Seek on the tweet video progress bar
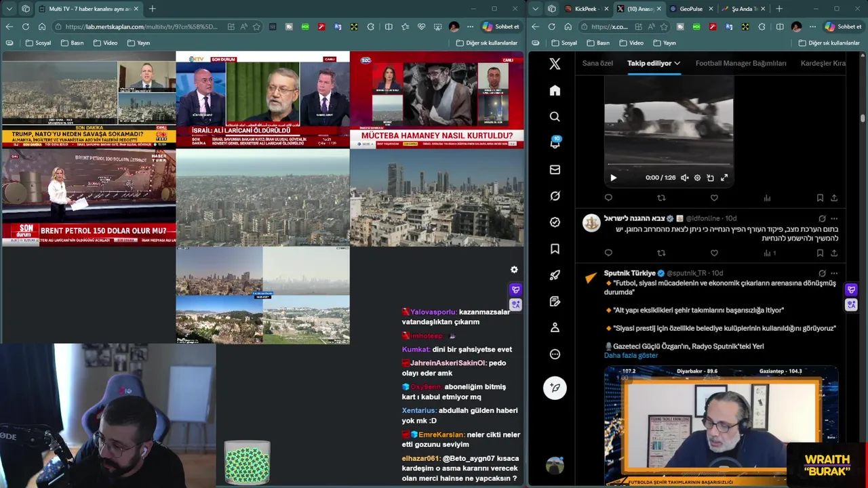The height and width of the screenshot is (488, 868). tap(668, 165)
